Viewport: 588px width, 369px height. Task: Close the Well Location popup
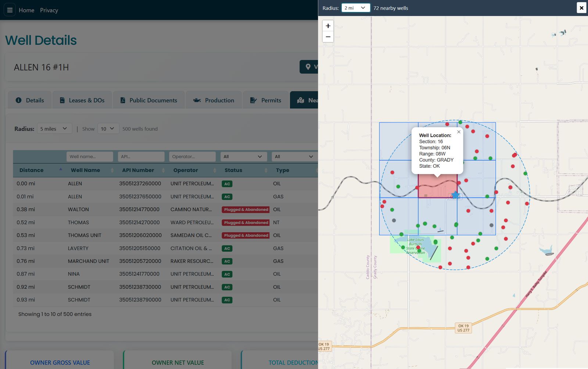click(459, 132)
